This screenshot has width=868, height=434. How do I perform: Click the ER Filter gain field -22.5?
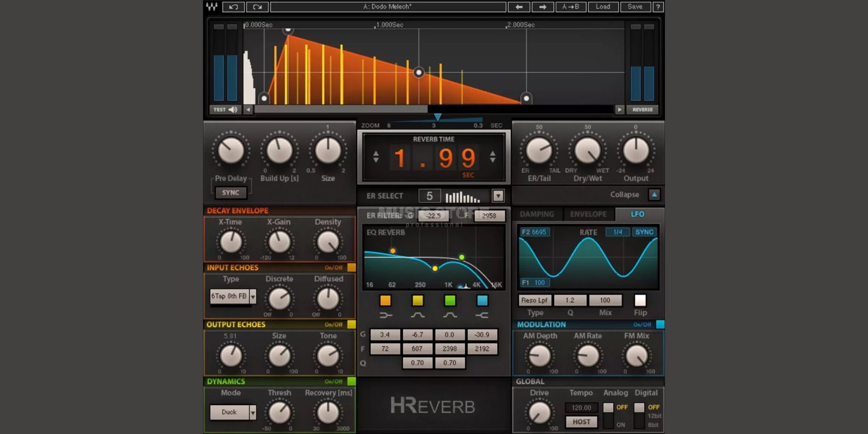click(433, 216)
